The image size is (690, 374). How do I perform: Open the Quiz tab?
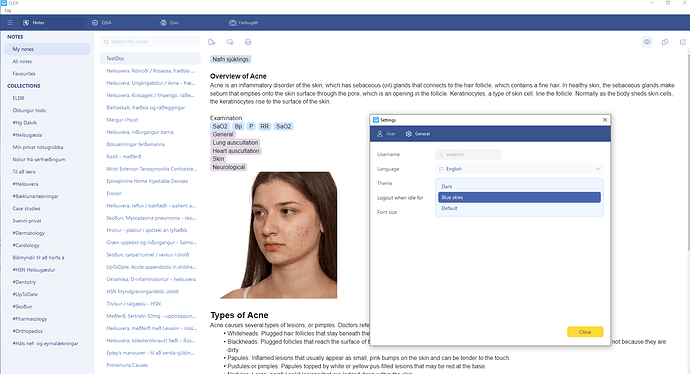click(x=169, y=22)
